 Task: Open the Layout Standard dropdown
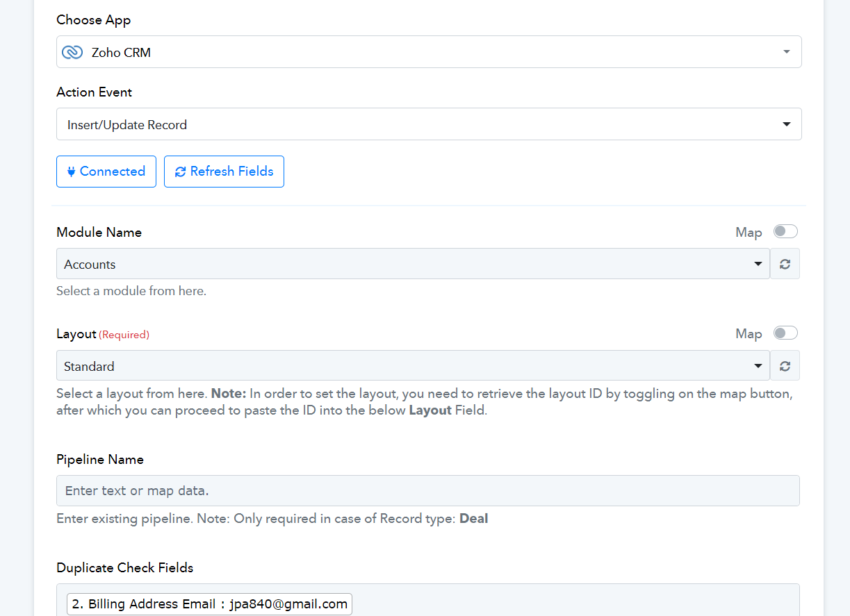(x=413, y=365)
